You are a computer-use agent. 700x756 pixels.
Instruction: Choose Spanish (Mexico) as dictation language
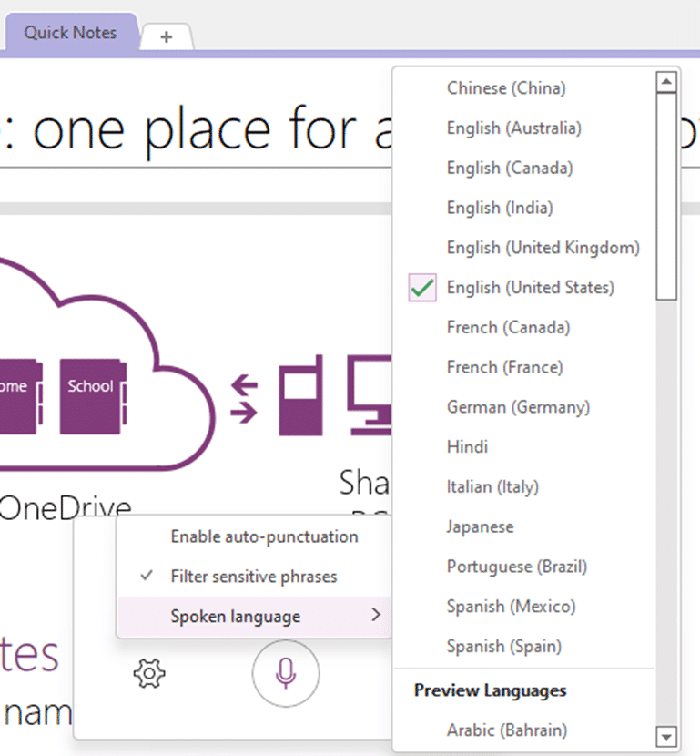[511, 607]
